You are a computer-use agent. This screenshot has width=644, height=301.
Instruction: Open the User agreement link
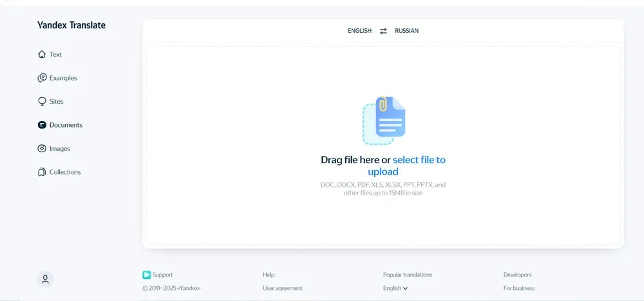pyautogui.click(x=282, y=288)
